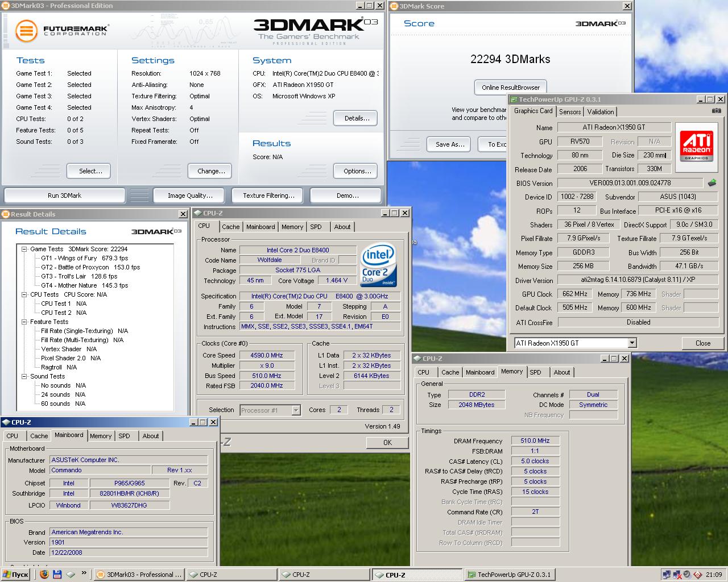Launch Firefox from the quick launch bar
The width and height of the screenshot is (728, 582).
click(x=44, y=575)
